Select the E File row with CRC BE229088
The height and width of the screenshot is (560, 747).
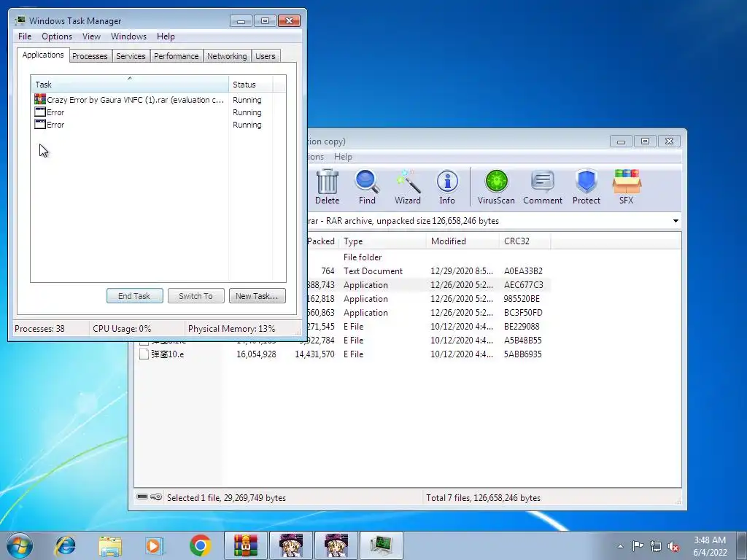pyautogui.click(x=429, y=326)
